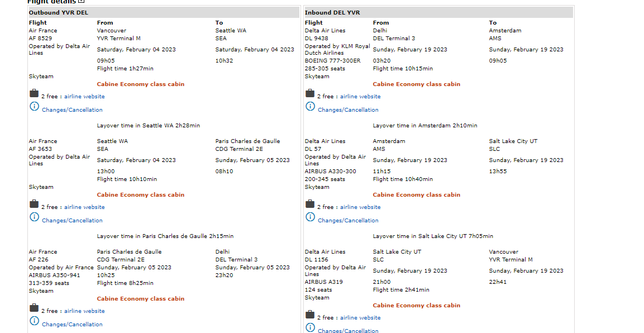View Changes/Cancellation for Delhi to Amsterdam flight
Viewport: 644px width, 333px height.
[x=348, y=110]
